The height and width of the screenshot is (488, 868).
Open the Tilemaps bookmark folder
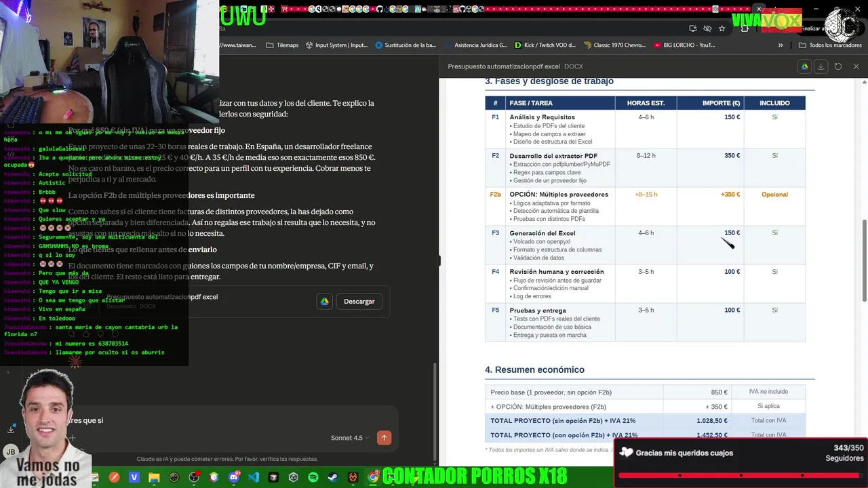(282, 45)
